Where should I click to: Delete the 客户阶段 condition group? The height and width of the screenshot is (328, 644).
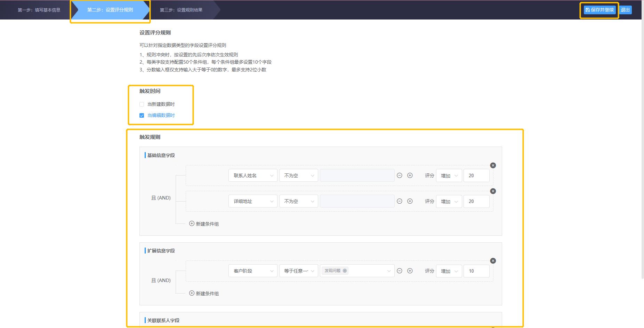[493, 261]
